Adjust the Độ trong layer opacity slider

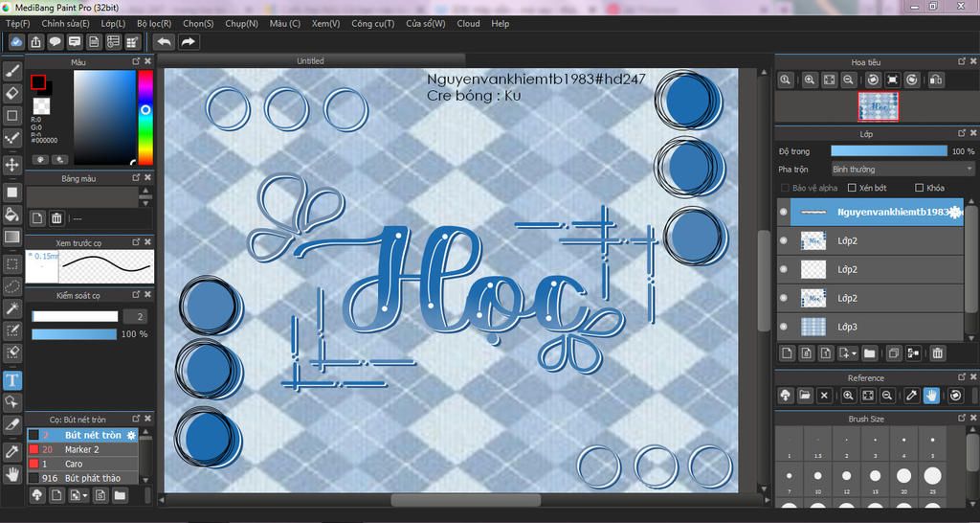889,151
